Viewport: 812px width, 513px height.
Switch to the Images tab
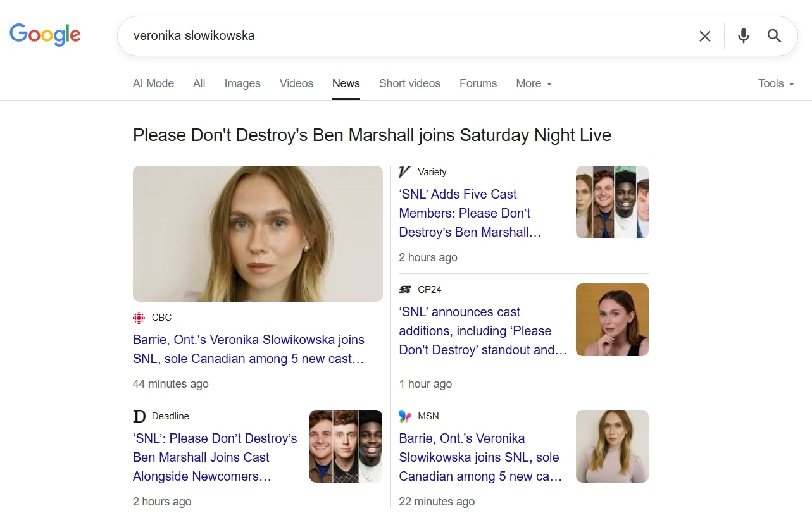point(242,83)
